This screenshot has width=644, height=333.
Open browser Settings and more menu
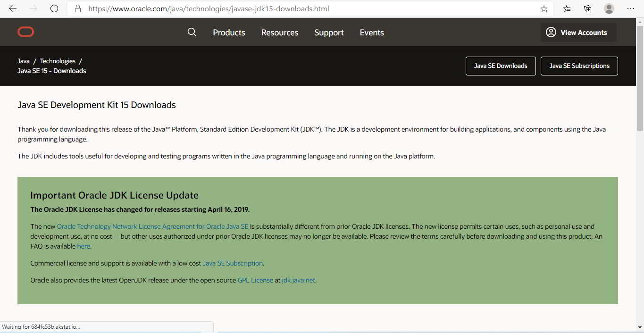[x=631, y=8]
